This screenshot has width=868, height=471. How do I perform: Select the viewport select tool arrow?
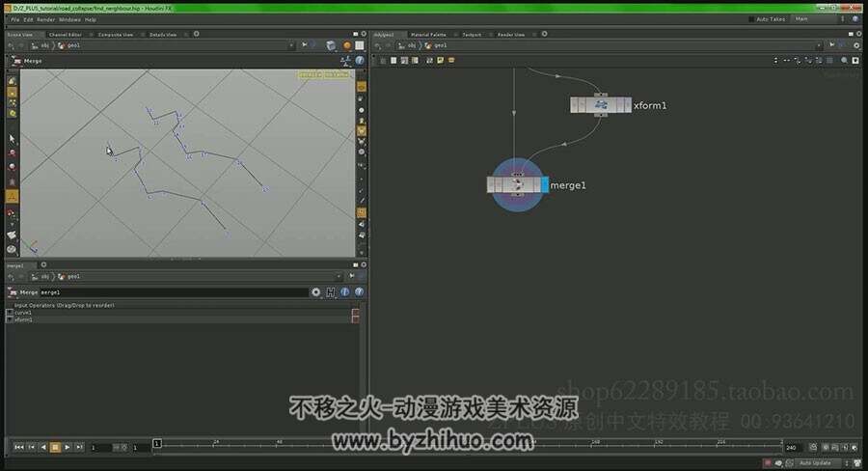click(12, 138)
